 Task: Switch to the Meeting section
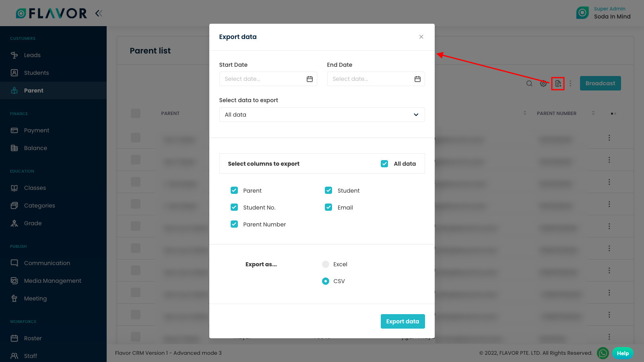coord(36,298)
